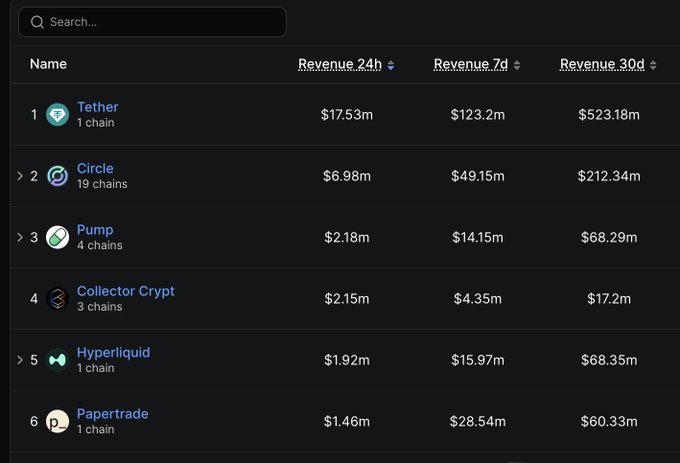Select Circle's $212.34m 30d revenue

(609, 176)
